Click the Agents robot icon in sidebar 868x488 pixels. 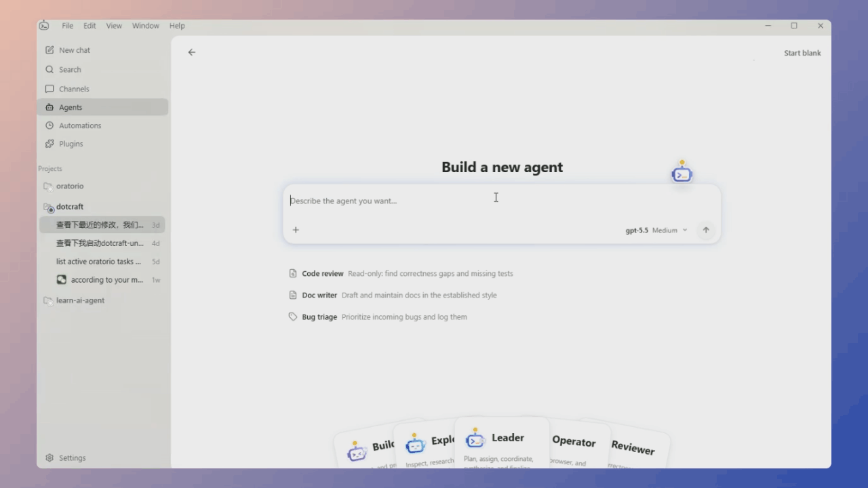tap(49, 107)
